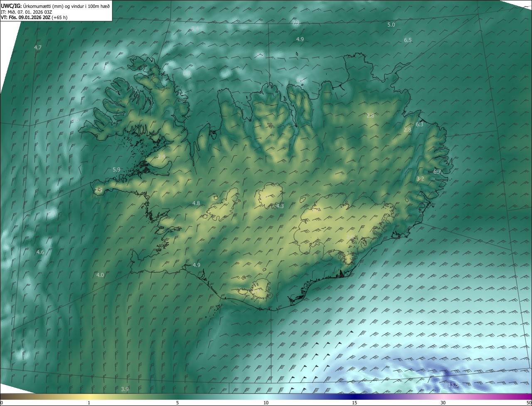Click the 8.4 value label on the map
Screen dimensions: 532x406
[x=195, y=29]
